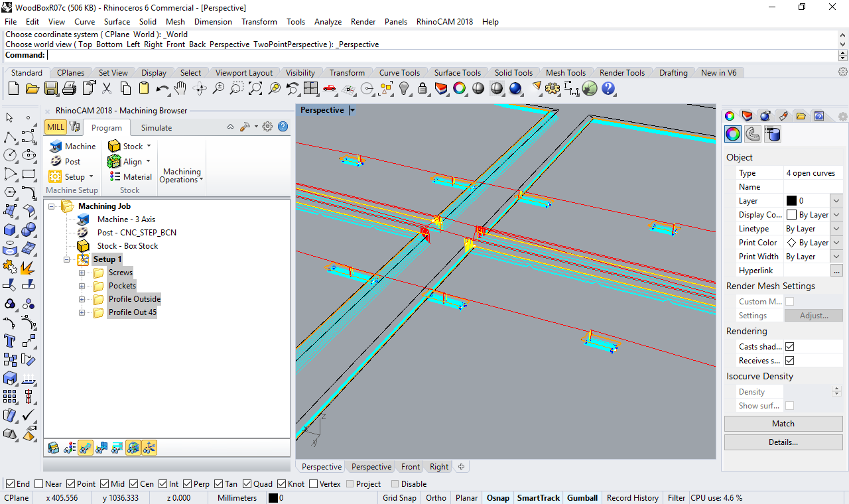The image size is (849, 504).
Task: Expand the Pockets folder node
Action: point(82,286)
